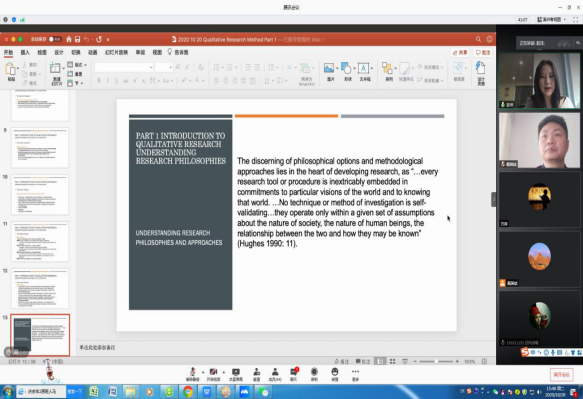Turn on the video camera
Image resolution: width=583 pixels, height=399 pixels.
point(213,374)
